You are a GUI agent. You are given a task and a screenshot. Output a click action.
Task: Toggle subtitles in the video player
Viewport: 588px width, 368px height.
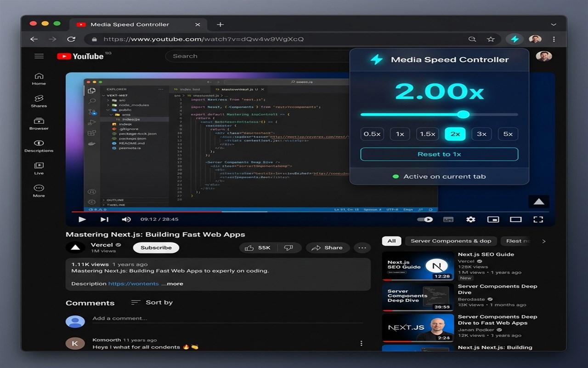tap(448, 219)
